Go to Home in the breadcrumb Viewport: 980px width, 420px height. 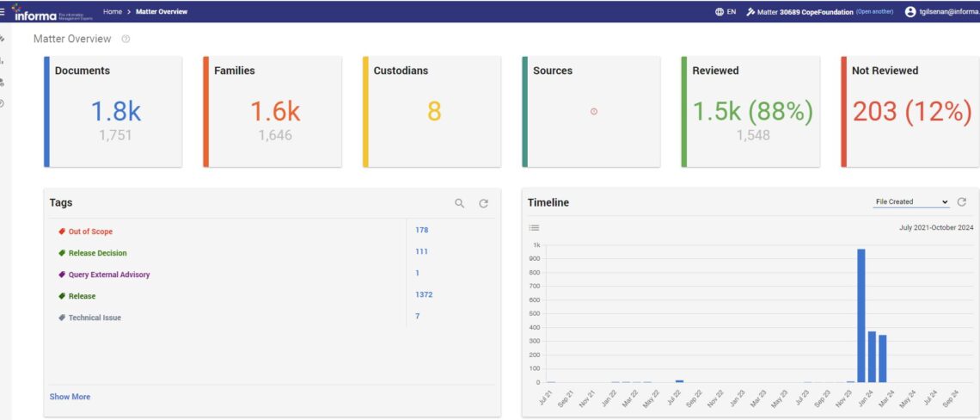click(x=112, y=12)
